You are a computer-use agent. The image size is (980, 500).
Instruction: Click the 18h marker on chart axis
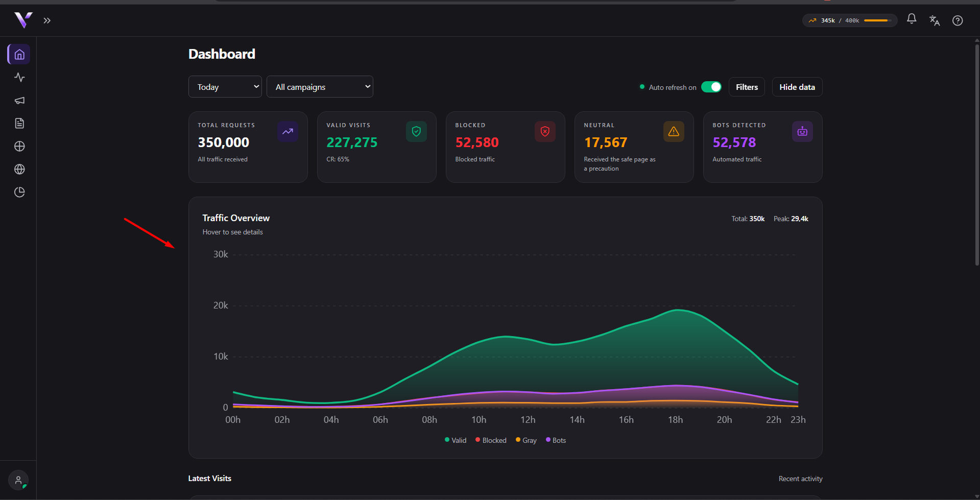(675, 420)
